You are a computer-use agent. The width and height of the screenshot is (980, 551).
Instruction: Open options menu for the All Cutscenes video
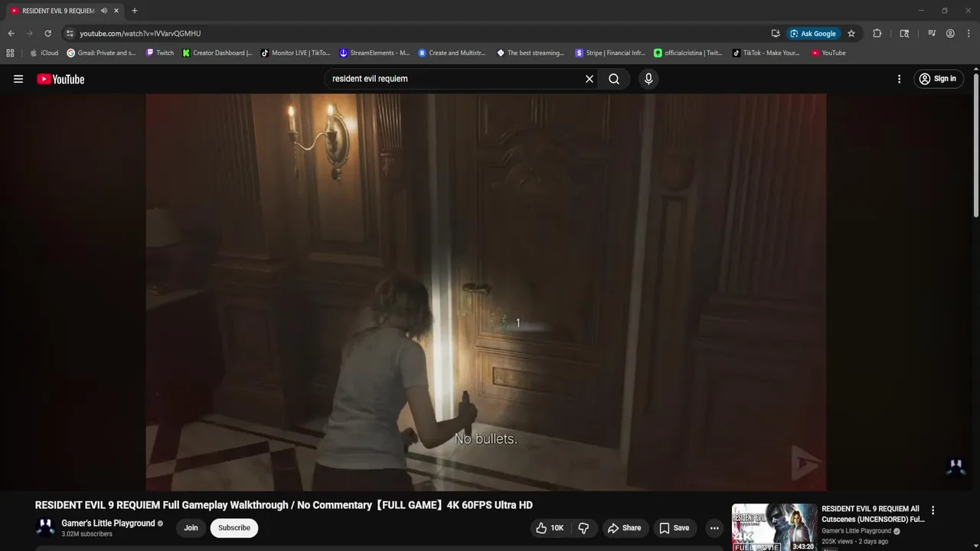933,510
